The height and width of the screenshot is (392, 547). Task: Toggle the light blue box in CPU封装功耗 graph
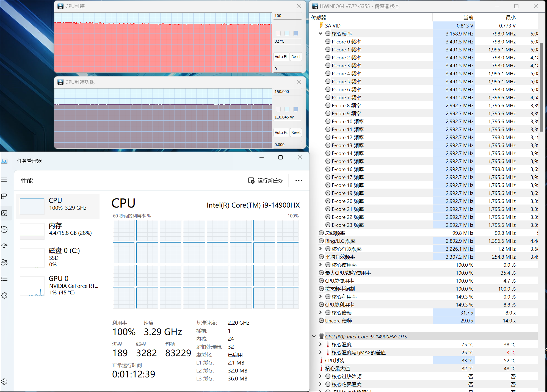(287, 109)
